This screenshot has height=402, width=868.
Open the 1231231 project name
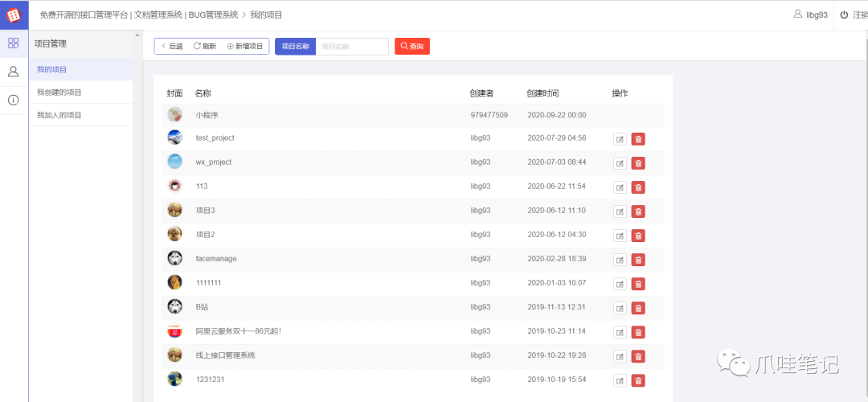210,379
